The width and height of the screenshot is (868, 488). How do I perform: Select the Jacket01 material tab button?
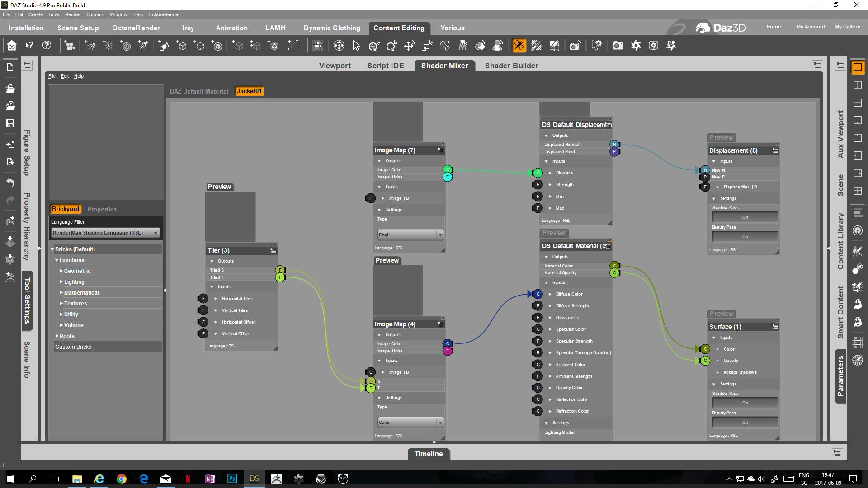pyautogui.click(x=249, y=91)
